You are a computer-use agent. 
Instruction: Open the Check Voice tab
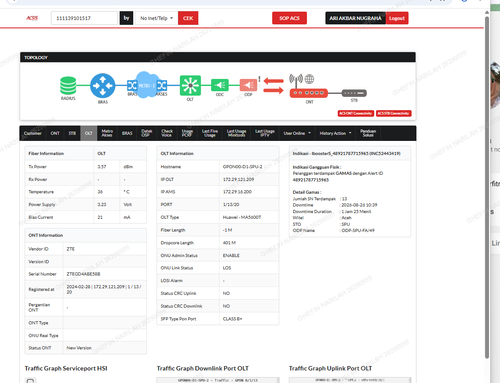point(167,133)
